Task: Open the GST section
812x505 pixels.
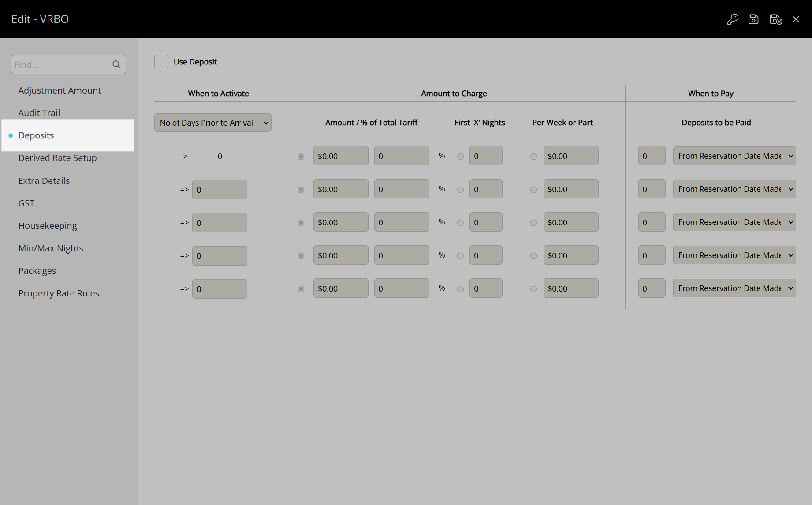Action: [26, 203]
